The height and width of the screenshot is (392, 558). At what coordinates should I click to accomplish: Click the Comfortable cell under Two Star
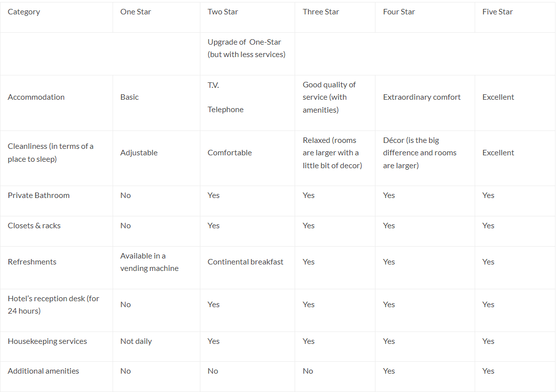(x=230, y=153)
